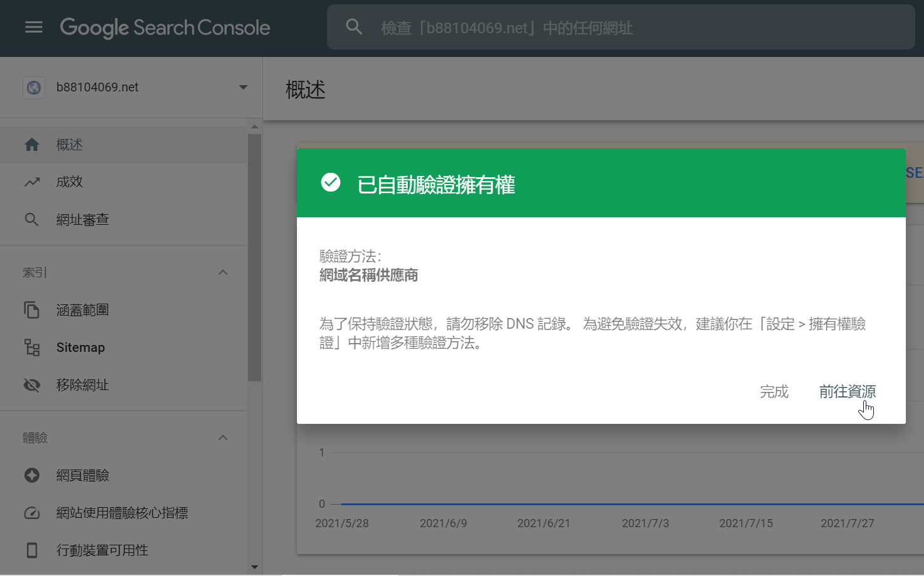Open 網站使用體驗核心指標 in the sidebar
Viewport: 924px width, 576px height.
(x=123, y=513)
